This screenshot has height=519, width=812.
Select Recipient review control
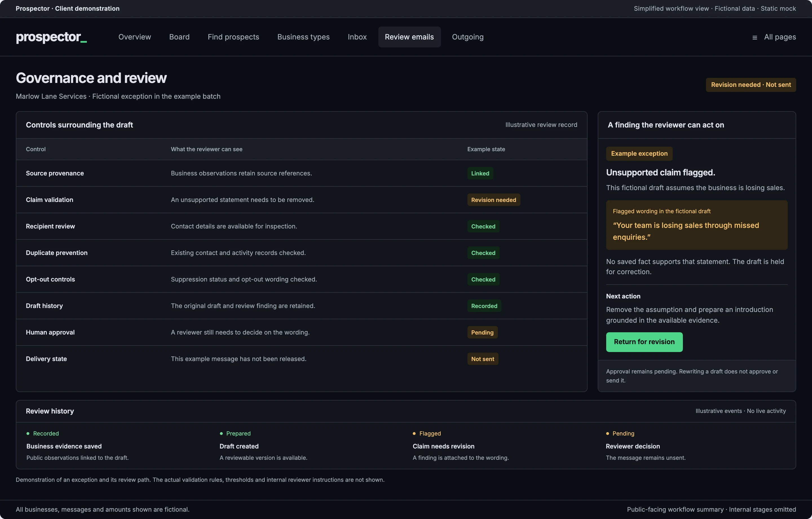click(x=50, y=226)
